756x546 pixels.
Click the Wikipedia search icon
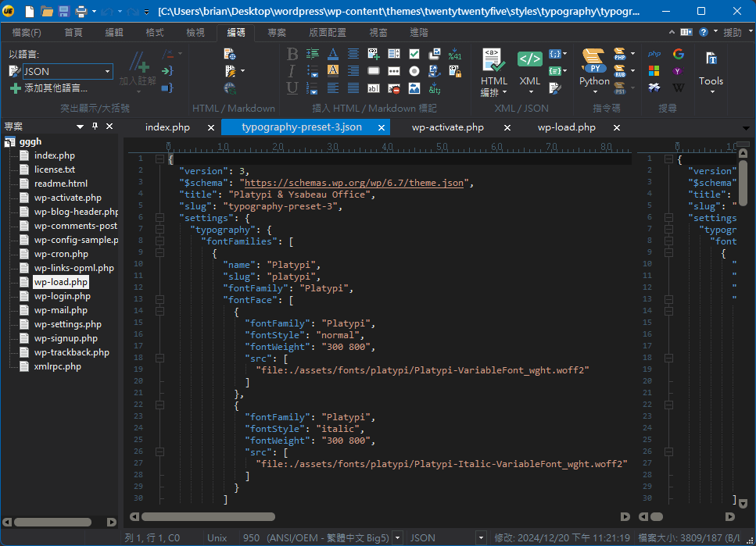click(678, 87)
